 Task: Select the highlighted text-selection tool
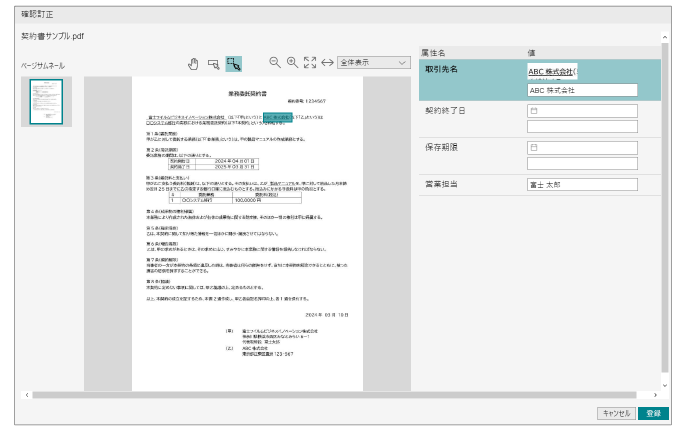click(234, 64)
